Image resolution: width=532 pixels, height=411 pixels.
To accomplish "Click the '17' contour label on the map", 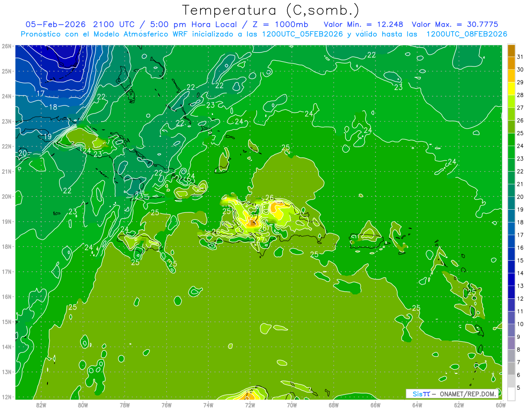I will coord(40,94).
